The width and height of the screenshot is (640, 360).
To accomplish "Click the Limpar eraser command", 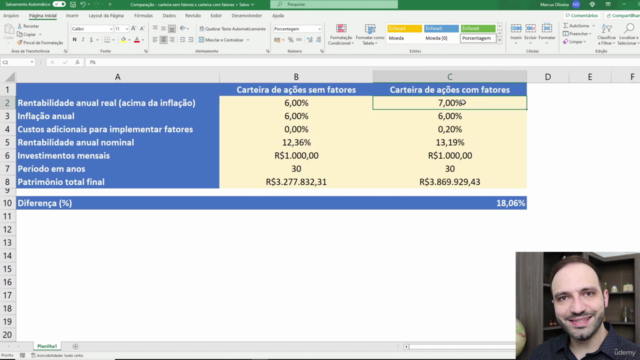I will click(573, 42).
